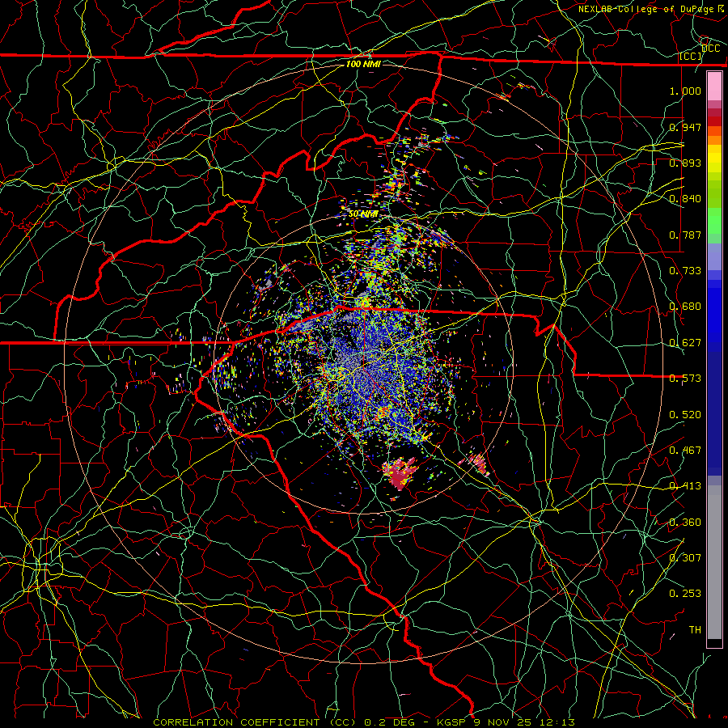The height and width of the screenshot is (728, 728).
Task: Pick the pale pink band of the color scale
Action: click(x=714, y=86)
